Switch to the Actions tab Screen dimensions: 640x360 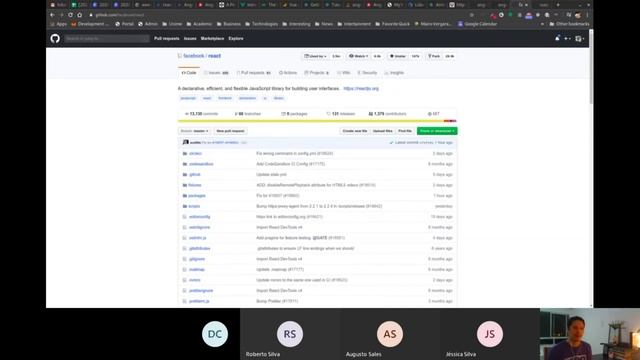pos(288,73)
